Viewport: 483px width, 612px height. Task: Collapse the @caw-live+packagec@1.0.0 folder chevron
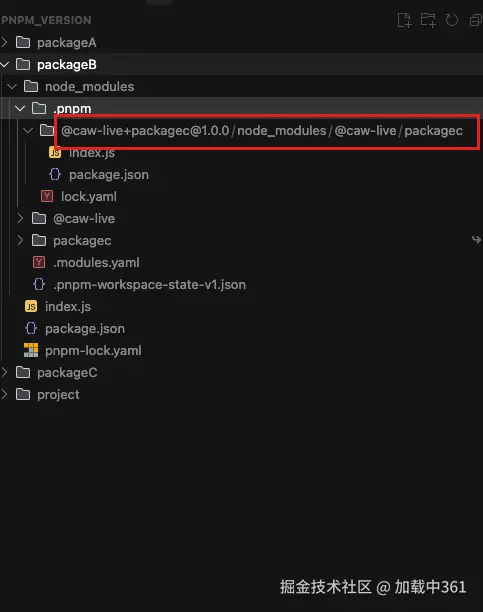pos(28,130)
